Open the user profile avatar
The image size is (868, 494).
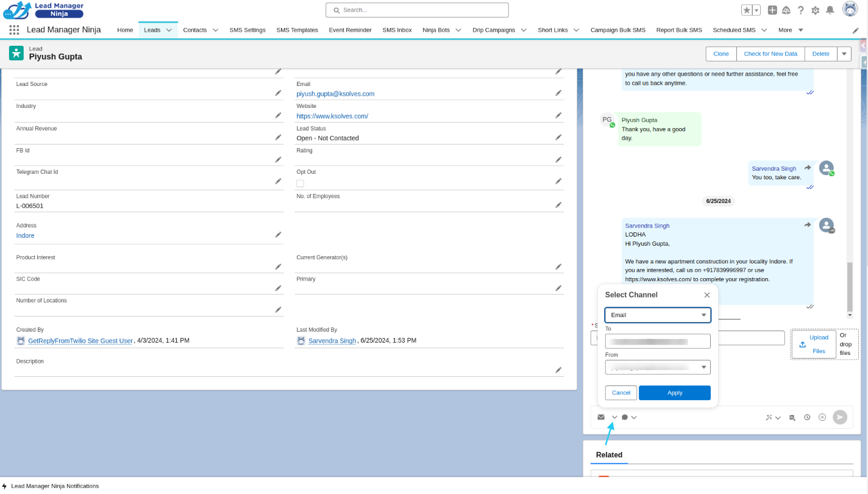(x=850, y=9)
